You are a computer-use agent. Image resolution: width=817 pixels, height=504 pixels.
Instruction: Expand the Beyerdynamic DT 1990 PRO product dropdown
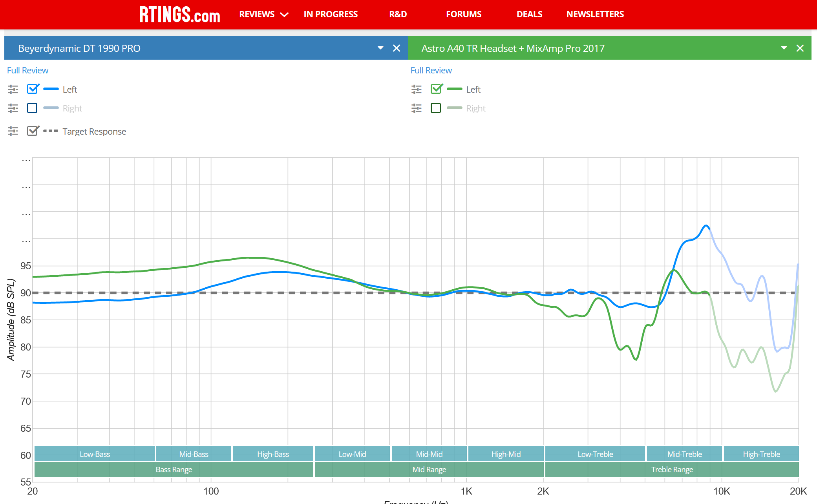[380, 48]
